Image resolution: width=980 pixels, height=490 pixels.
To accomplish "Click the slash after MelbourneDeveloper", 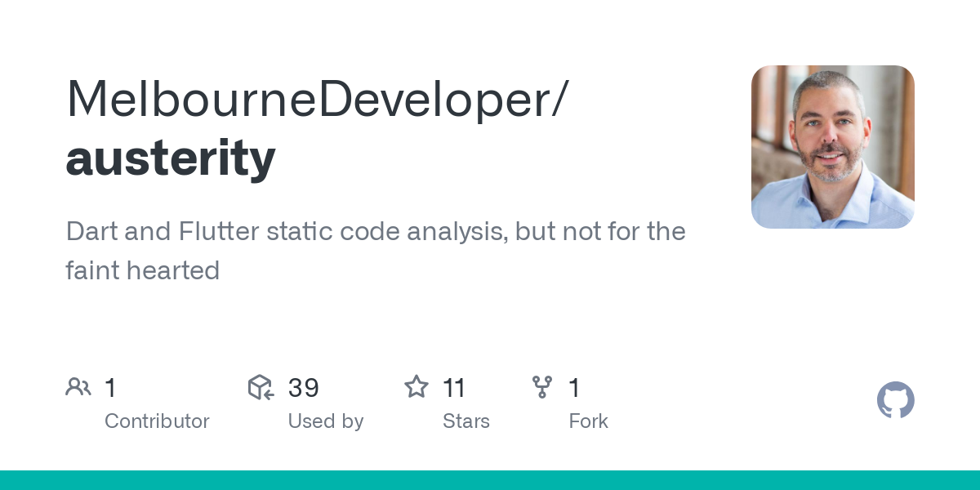I will pyautogui.click(x=557, y=100).
